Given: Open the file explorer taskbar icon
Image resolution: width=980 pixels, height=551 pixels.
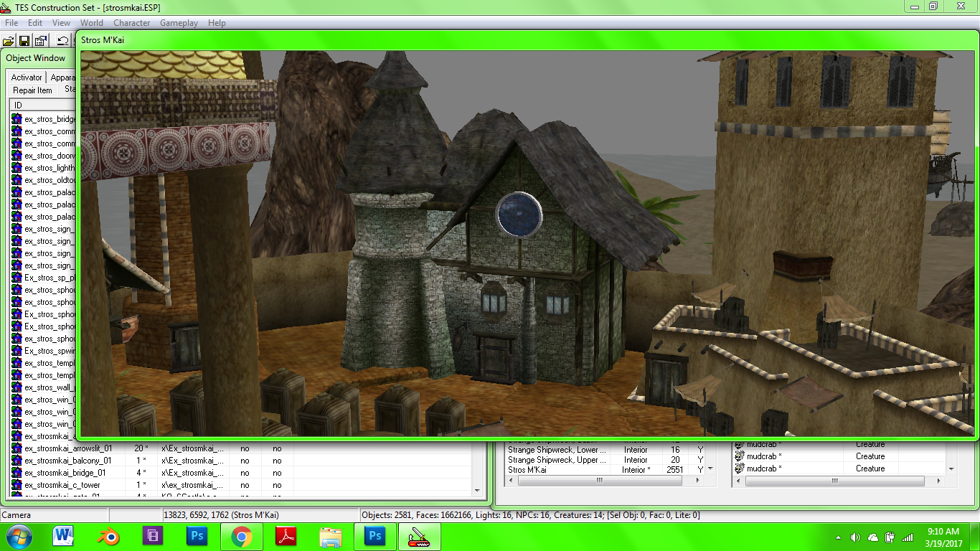Looking at the screenshot, I should 330,537.
